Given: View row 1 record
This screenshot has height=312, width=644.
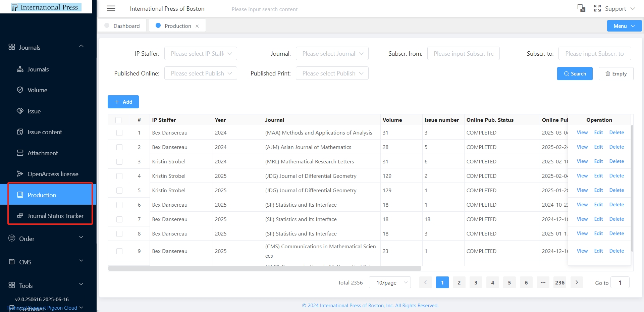Looking at the screenshot, I should tap(582, 133).
